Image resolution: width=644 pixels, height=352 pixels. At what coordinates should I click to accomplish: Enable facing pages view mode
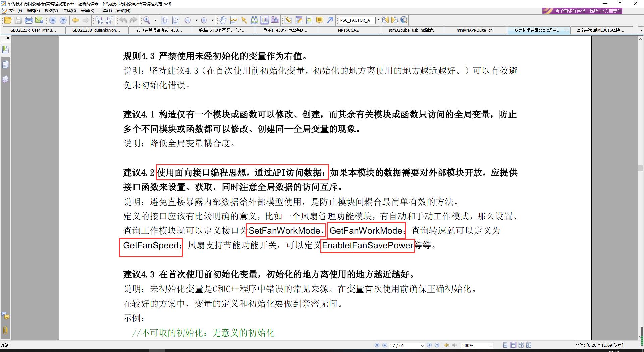[529, 345]
